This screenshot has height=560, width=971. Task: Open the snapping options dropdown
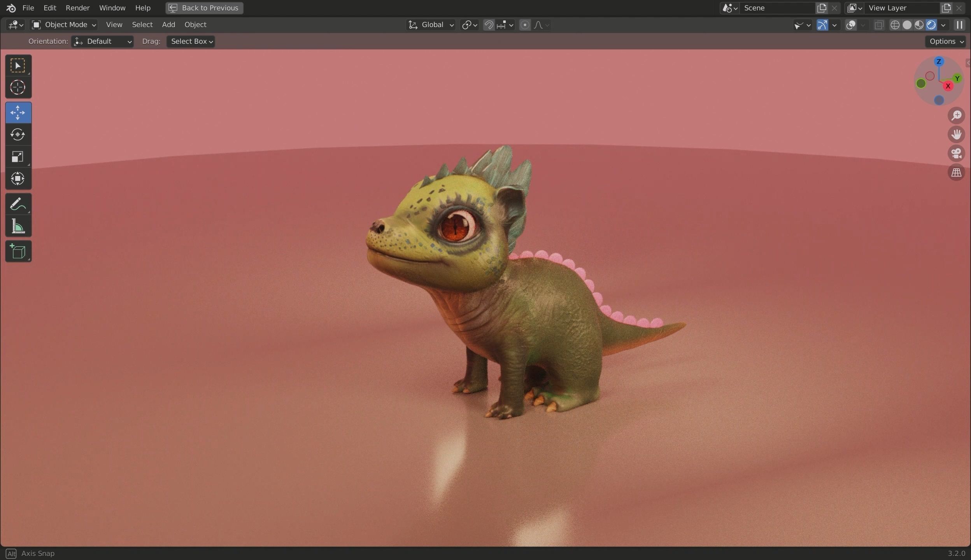coord(505,25)
